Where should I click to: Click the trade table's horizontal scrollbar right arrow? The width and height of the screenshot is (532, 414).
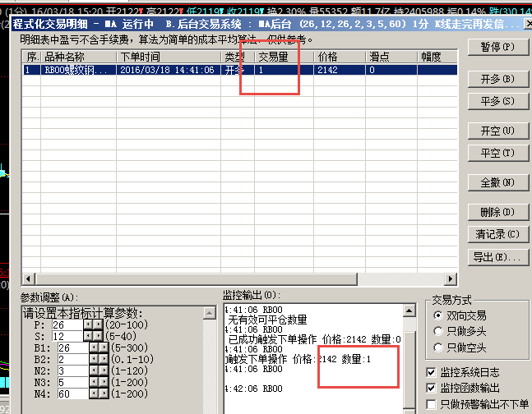(451, 278)
